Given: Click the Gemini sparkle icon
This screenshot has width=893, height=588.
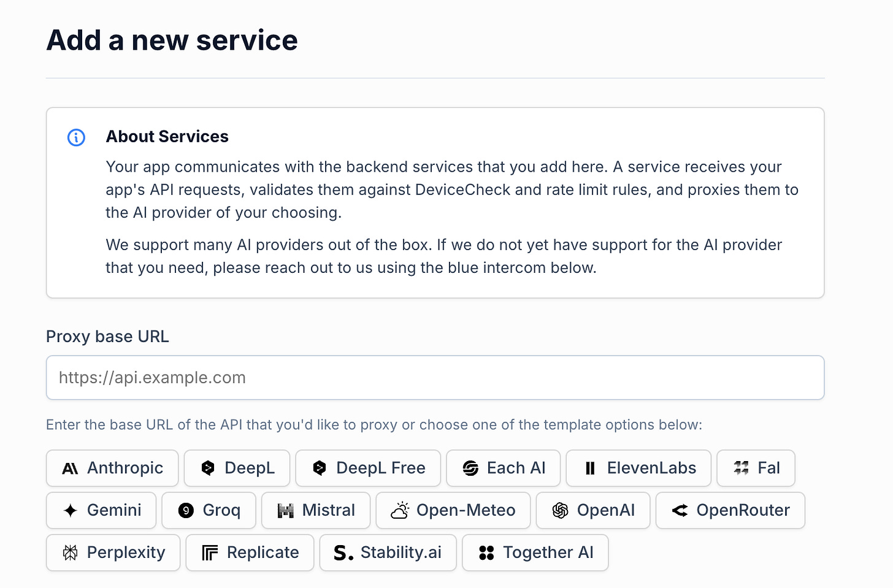Looking at the screenshot, I should [70, 510].
